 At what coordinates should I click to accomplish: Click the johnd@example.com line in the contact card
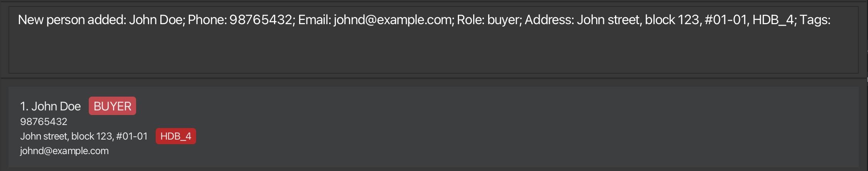(x=65, y=151)
